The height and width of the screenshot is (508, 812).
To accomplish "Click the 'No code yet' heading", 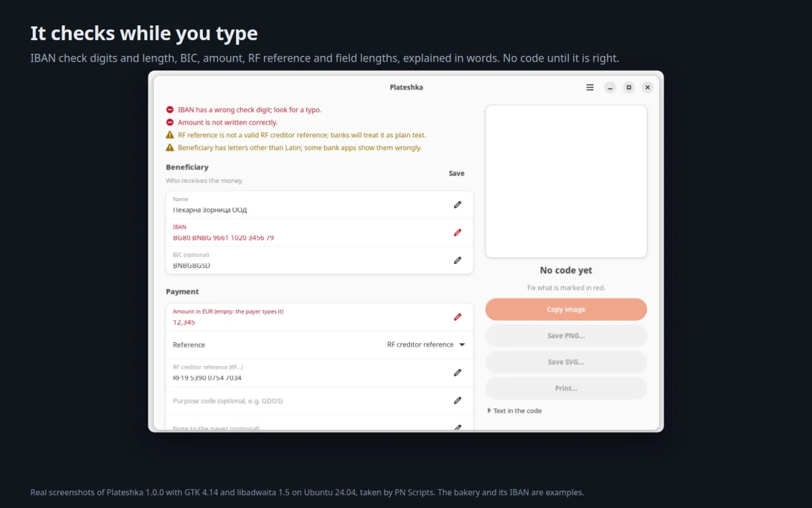I will 566,271.
